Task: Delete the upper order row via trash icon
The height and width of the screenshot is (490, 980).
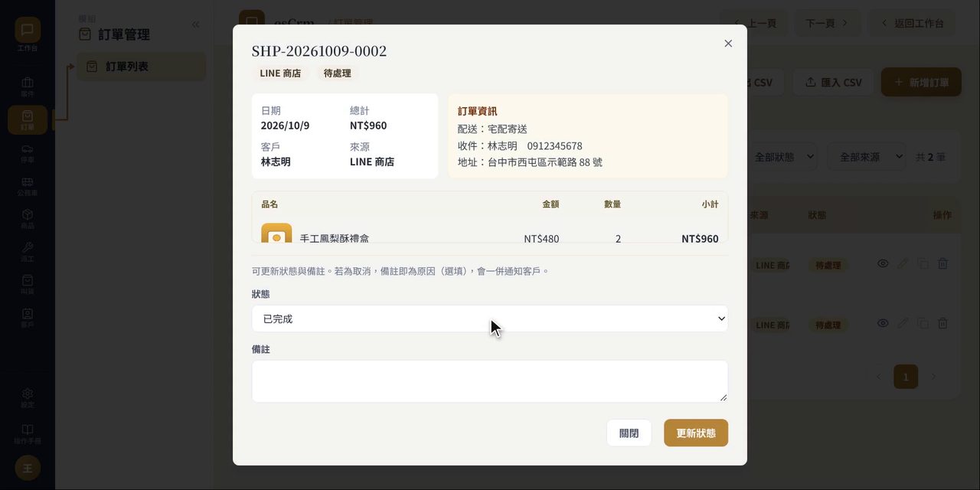Action: click(942, 263)
